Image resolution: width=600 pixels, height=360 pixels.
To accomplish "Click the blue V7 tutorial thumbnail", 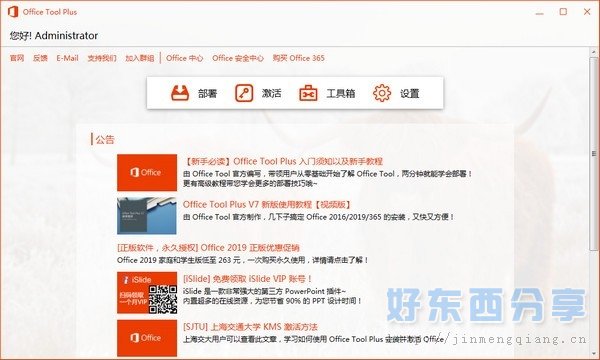I will (147, 216).
